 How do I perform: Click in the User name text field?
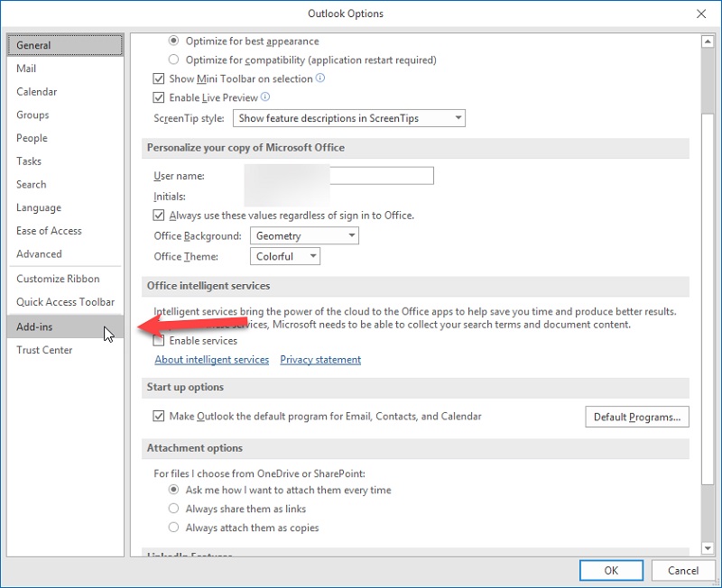click(381, 176)
